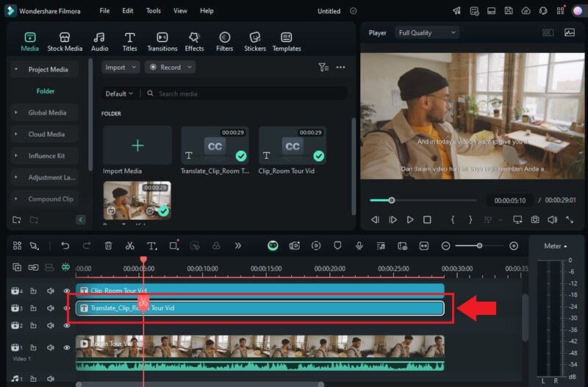This screenshot has width=588, height=387.
Task: Click the timeline zoom slider handle
Action: [x=479, y=246]
